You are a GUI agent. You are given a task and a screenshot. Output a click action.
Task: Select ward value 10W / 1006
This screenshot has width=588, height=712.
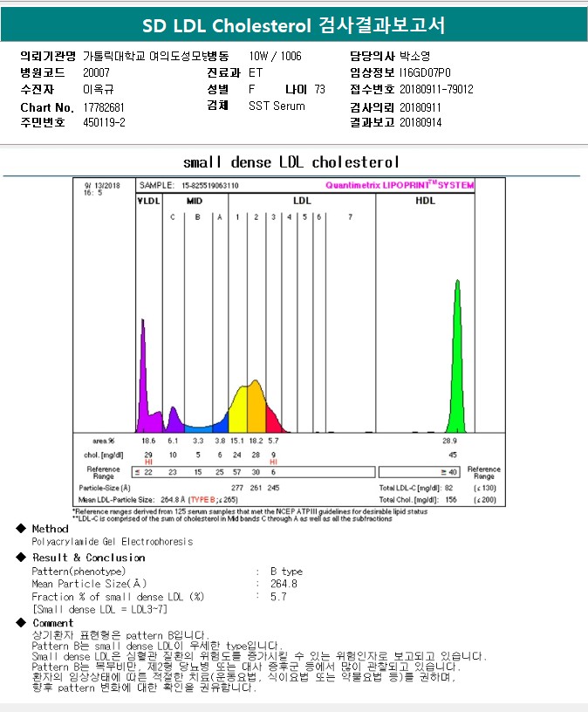(275, 57)
